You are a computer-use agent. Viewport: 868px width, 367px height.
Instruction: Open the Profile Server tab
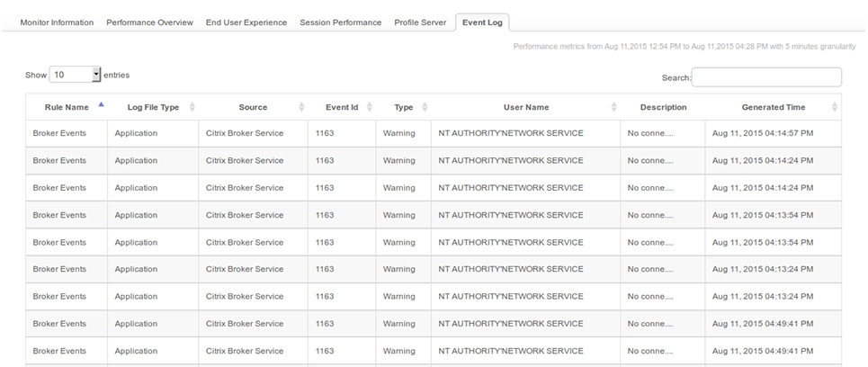420,22
